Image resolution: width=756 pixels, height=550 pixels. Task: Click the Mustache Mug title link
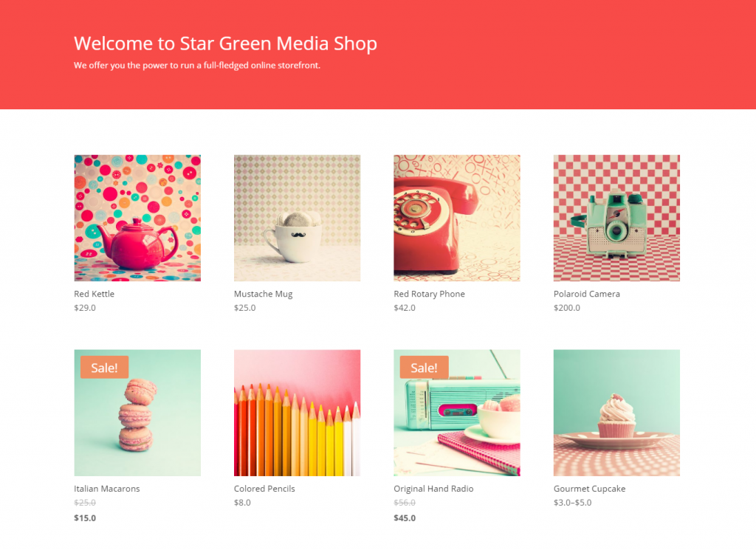[x=264, y=294]
